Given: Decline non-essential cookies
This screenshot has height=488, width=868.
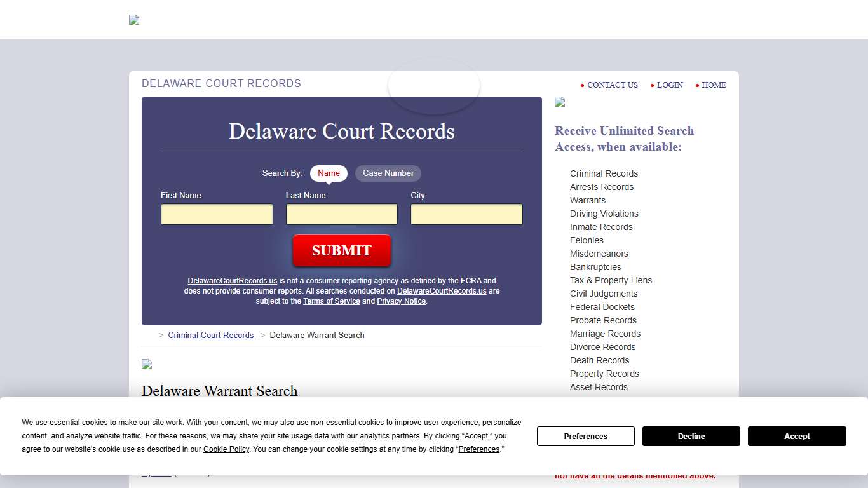Looking at the screenshot, I should tap(691, 436).
